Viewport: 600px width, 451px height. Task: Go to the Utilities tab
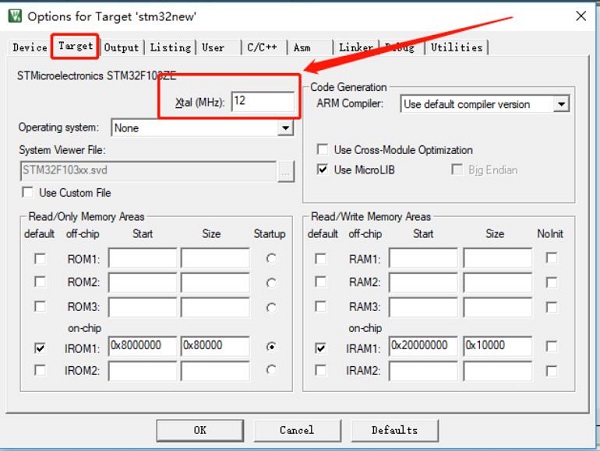[456, 47]
